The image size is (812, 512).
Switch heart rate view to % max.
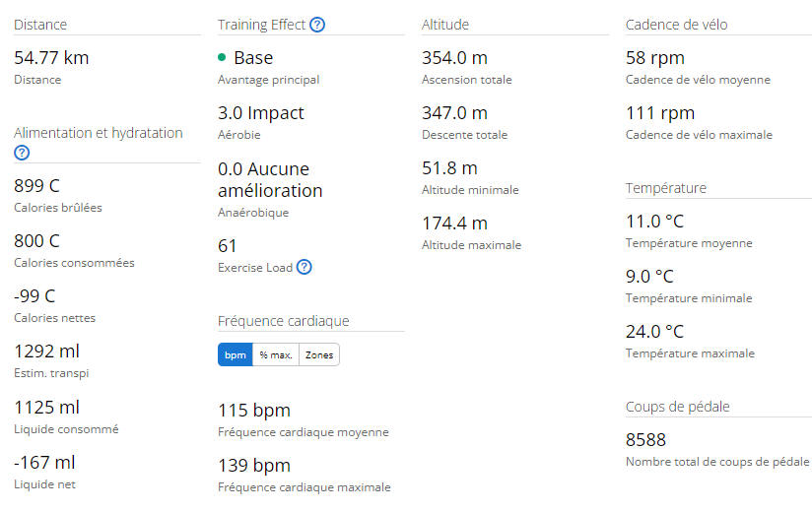pyautogui.click(x=276, y=354)
